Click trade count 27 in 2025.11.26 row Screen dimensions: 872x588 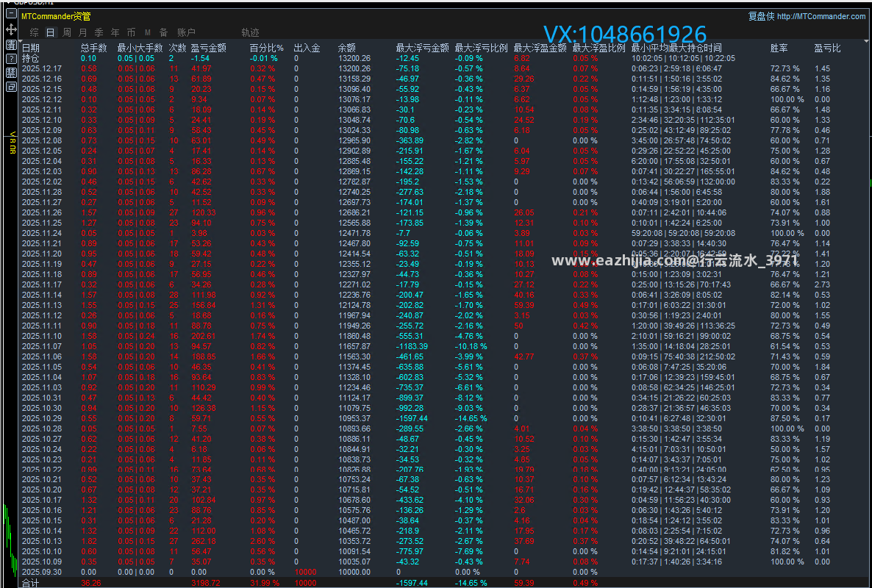pos(174,213)
